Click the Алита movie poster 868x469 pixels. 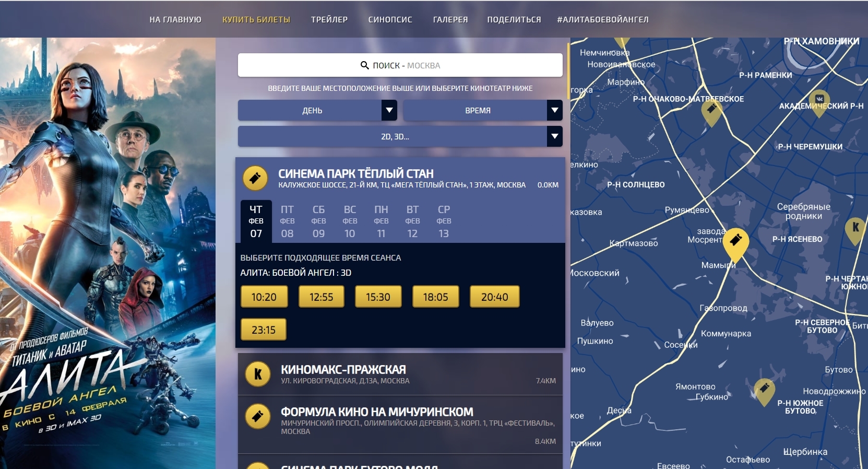[x=108, y=253]
